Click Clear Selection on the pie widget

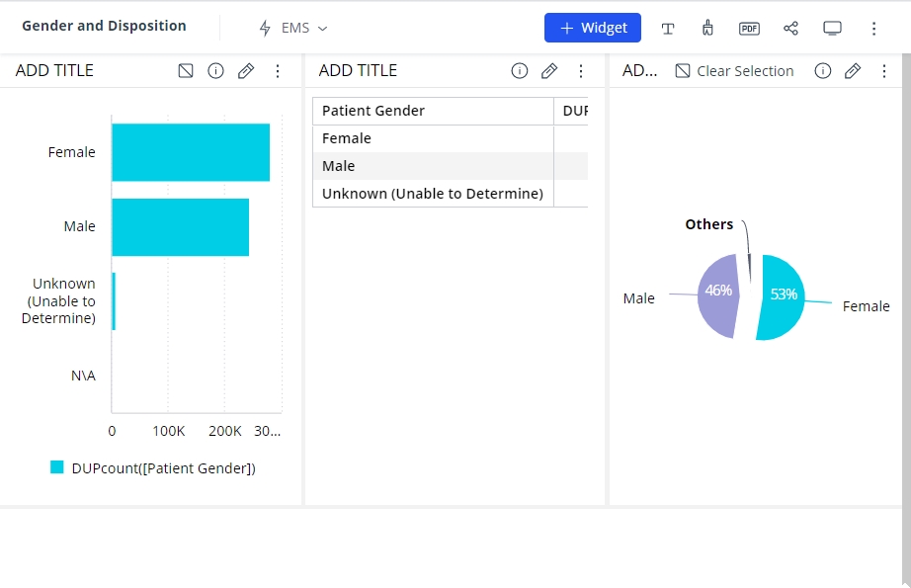pyautogui.click(x=734, y=71)
